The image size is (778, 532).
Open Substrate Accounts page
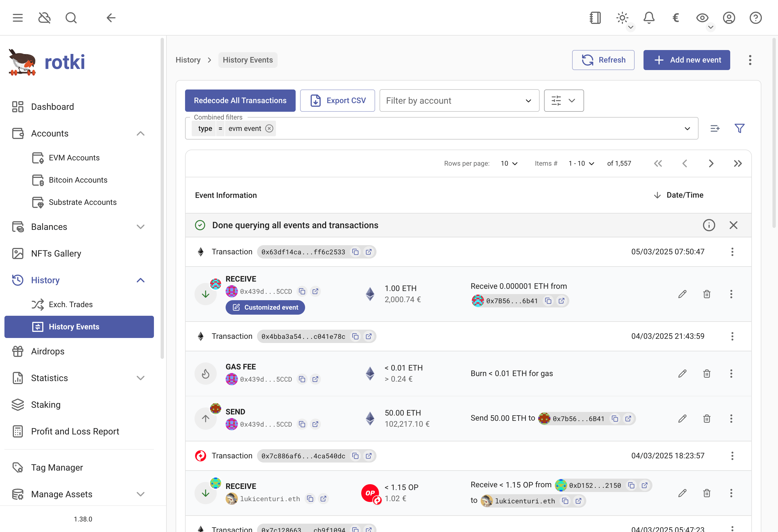pos(79,202)
